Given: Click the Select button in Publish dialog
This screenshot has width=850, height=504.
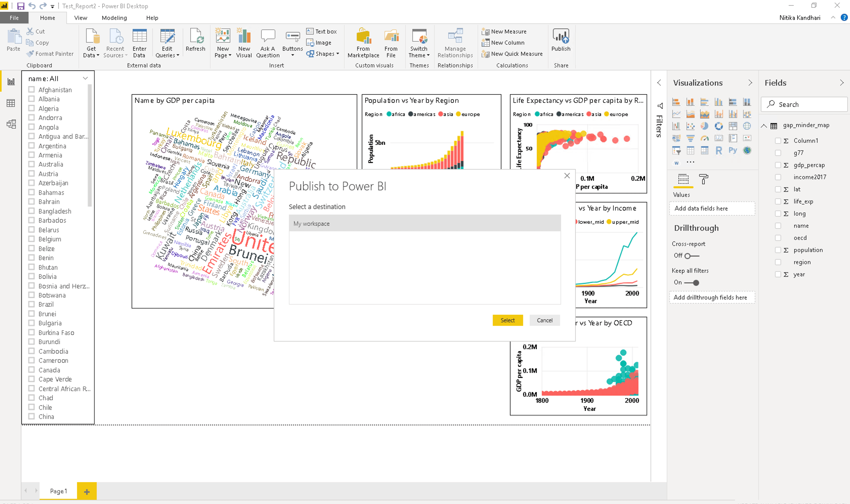Looking at the screenshot, I should pos(507,320).
